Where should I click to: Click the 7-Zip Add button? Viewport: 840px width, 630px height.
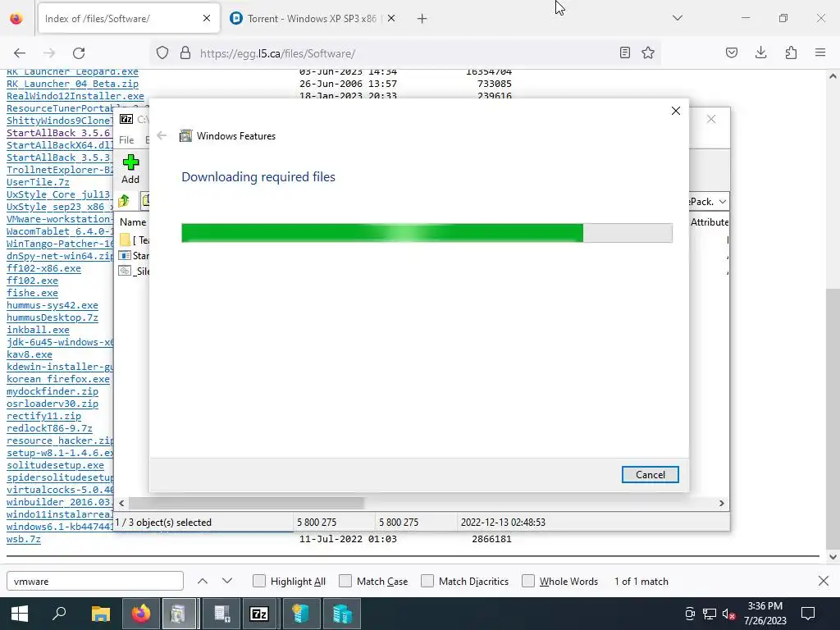coord(130,169)
